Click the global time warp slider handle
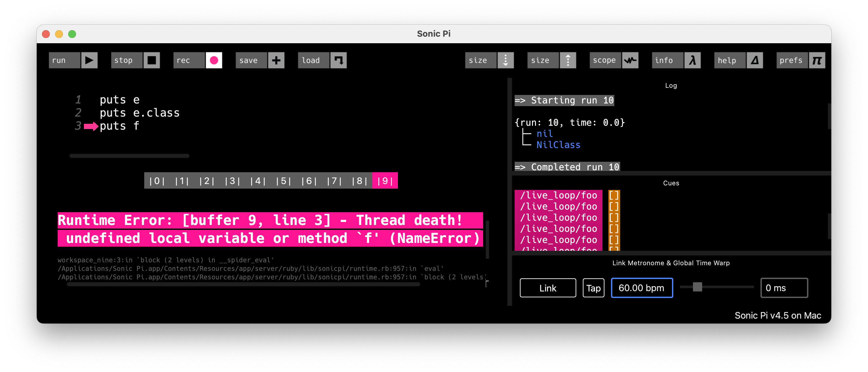868x372 pixels. pos(697,287)
